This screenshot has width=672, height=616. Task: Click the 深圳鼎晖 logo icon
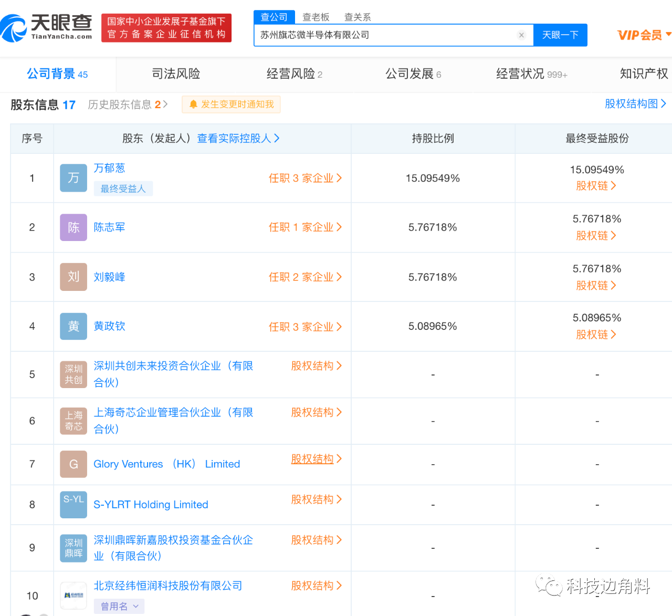73,548
